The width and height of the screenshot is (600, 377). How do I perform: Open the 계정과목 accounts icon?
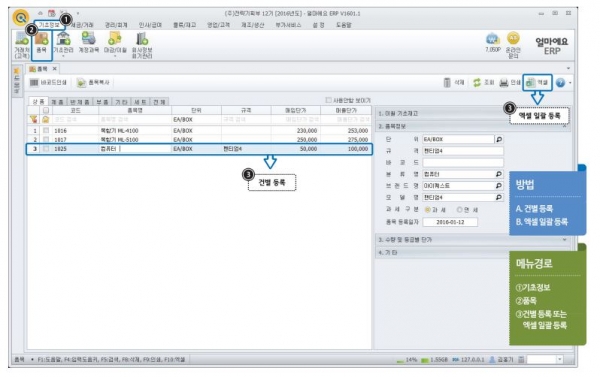pos(89,43)
